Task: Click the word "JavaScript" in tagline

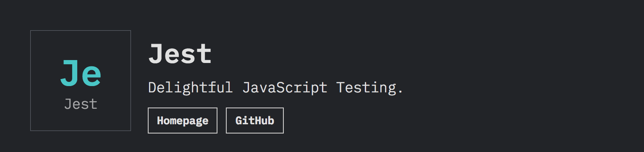Action: (285, 88)
